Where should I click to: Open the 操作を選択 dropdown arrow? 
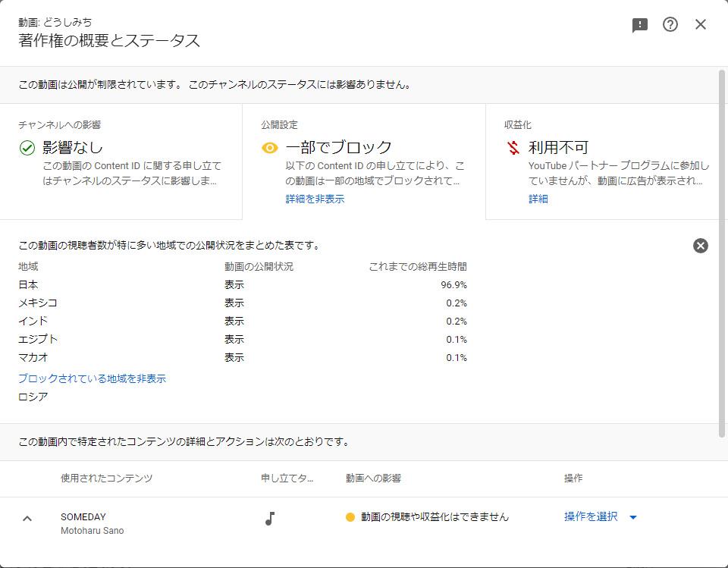point(632,517)
